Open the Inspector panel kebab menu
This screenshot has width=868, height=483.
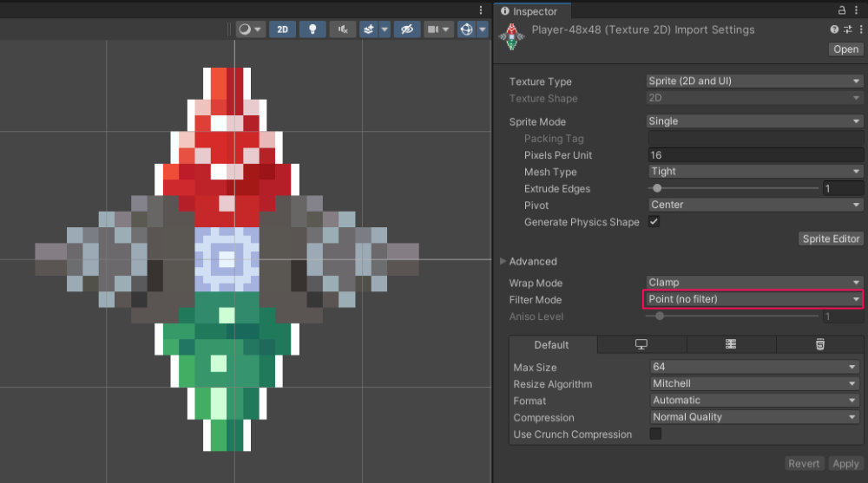[856, 10]
